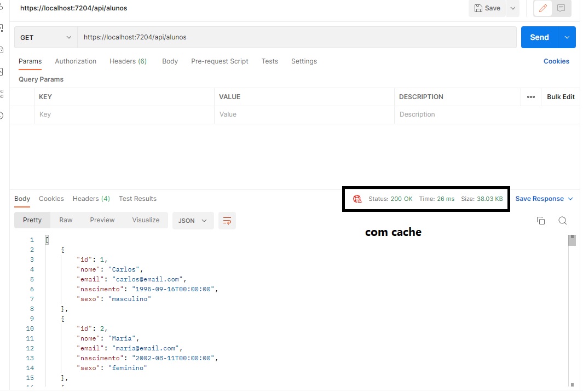Switch params to Bulk Edit mode

pyautogui.click(x=560, y=97)
